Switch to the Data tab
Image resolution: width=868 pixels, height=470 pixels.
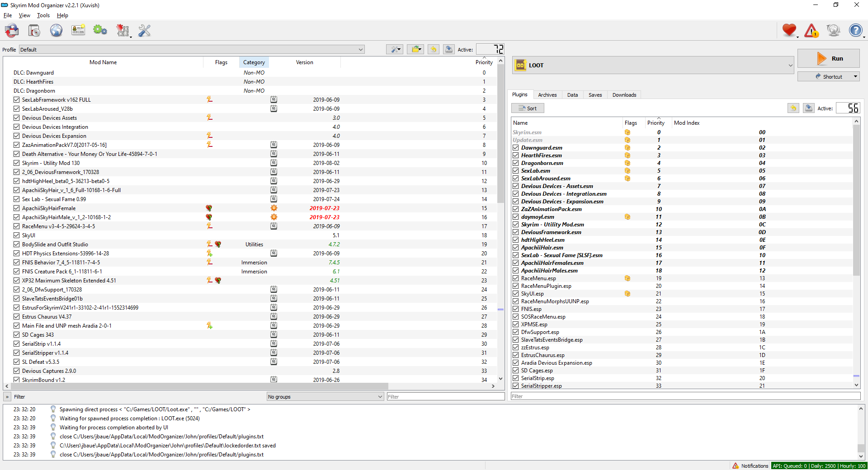coord(572,95)
